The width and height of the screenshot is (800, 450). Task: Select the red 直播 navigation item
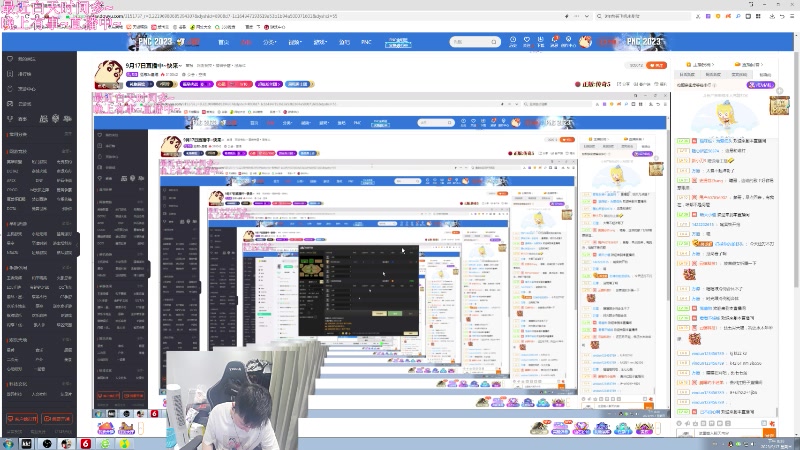click(x=246, y=42)
